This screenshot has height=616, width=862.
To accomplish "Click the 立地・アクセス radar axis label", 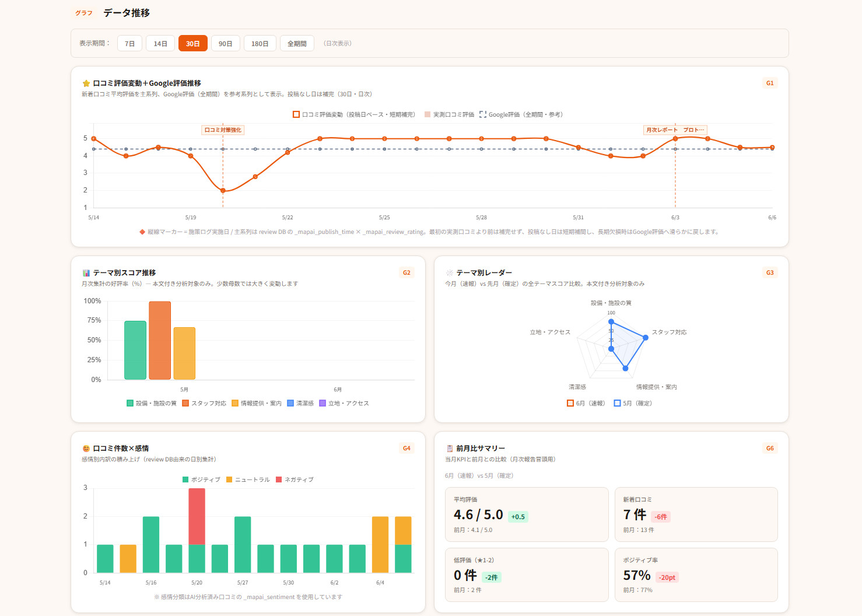I will pyautogui.click(x=550, y=332).
